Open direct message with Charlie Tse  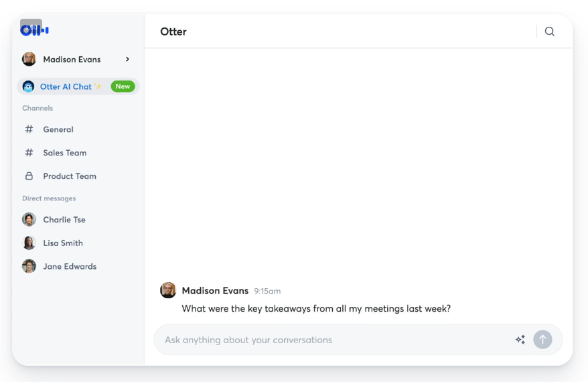[x=64, y=220]
